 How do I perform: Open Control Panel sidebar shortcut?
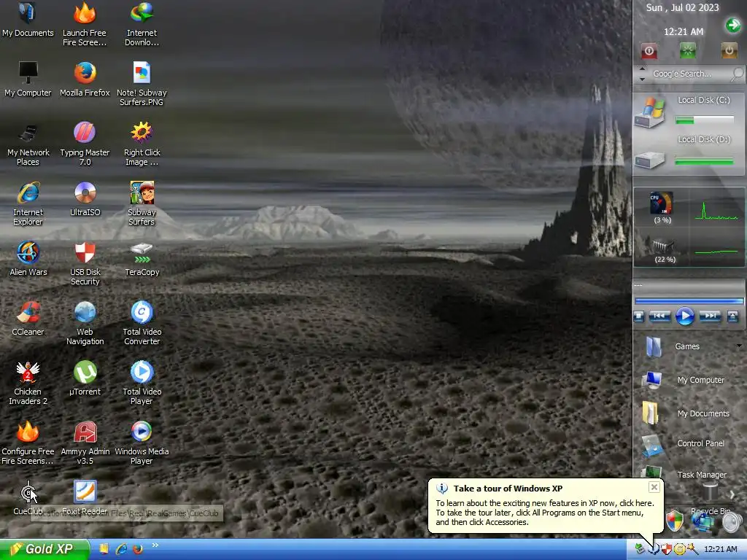tap(684, 444)
